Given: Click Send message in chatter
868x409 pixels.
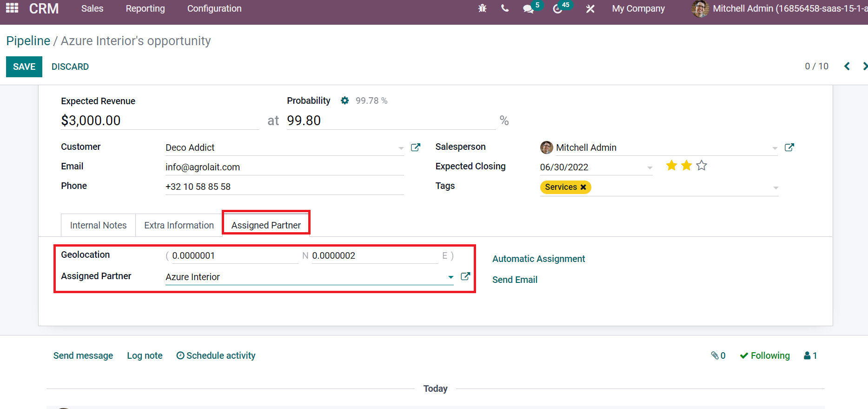Looking at the screenshot, I should tap(83, 355).
